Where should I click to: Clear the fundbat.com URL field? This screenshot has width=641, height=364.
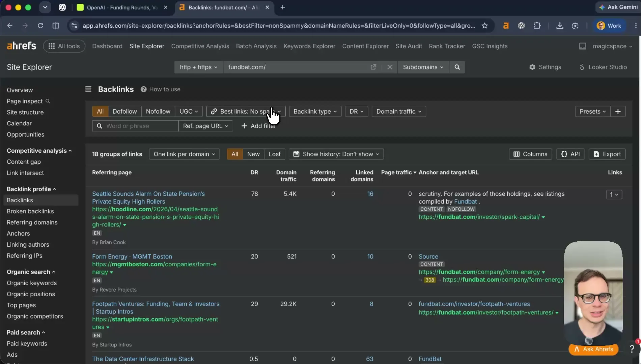tap(390, 67)
